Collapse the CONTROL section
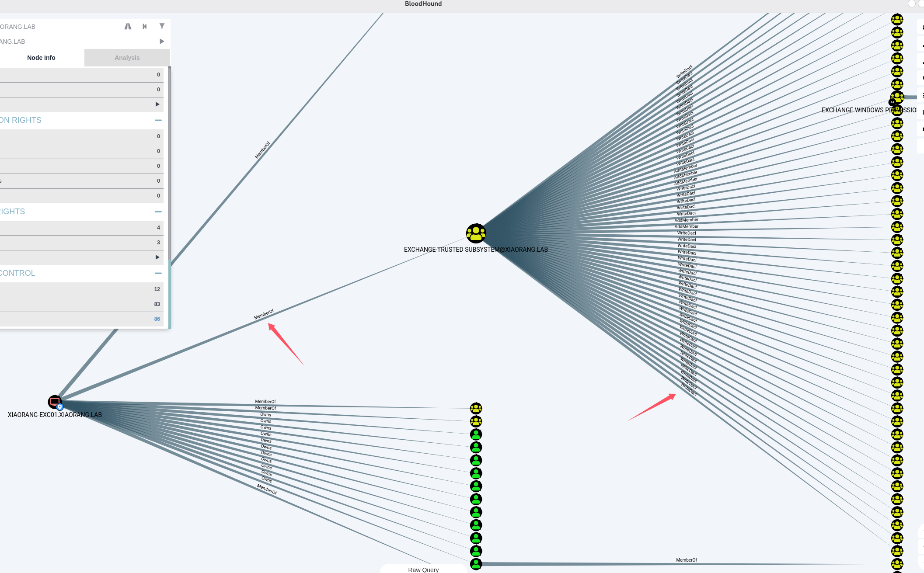The image size is (924, 573). (x=158, y=273)
